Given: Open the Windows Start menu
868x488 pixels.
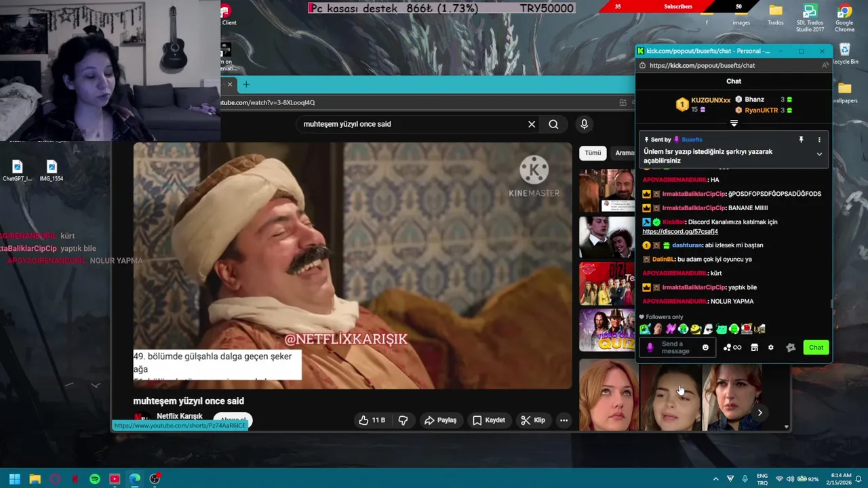Looking at the screenshot, I should point(14,479).
